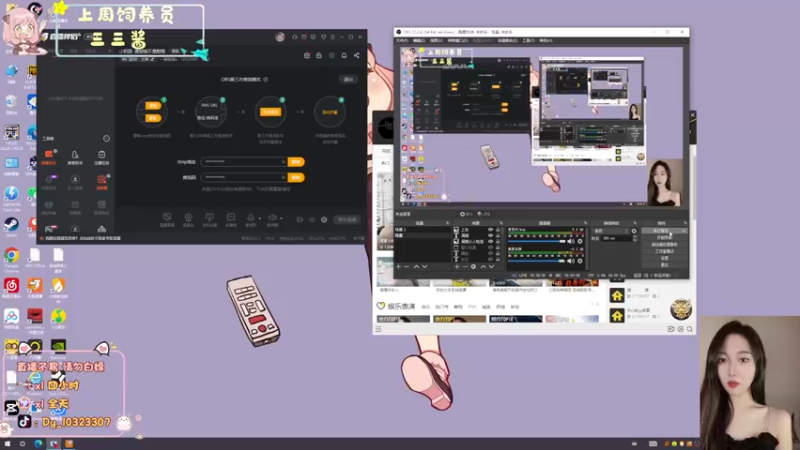
Task: Open settings gear in live companion bottom bar
Action: click(x=324, y=219)
